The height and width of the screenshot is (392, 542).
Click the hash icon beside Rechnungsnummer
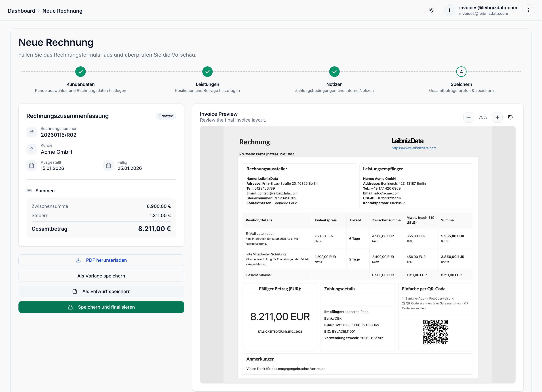pyautogui.click(x=31, y=132)
